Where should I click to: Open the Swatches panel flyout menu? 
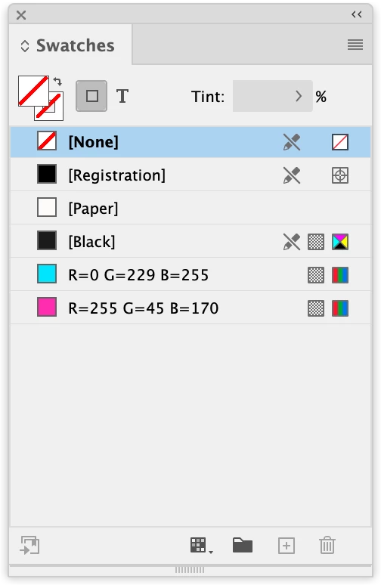[x=355, y=45]
